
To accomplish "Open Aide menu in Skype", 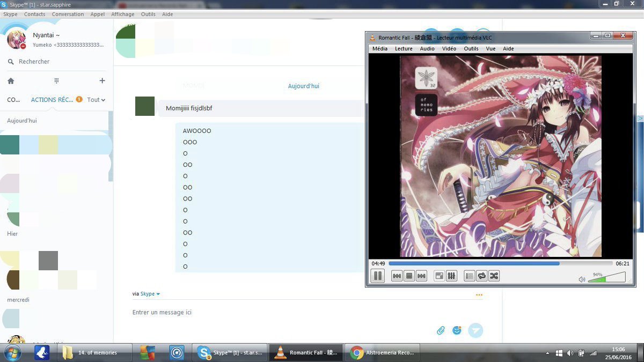I will 167,14.
